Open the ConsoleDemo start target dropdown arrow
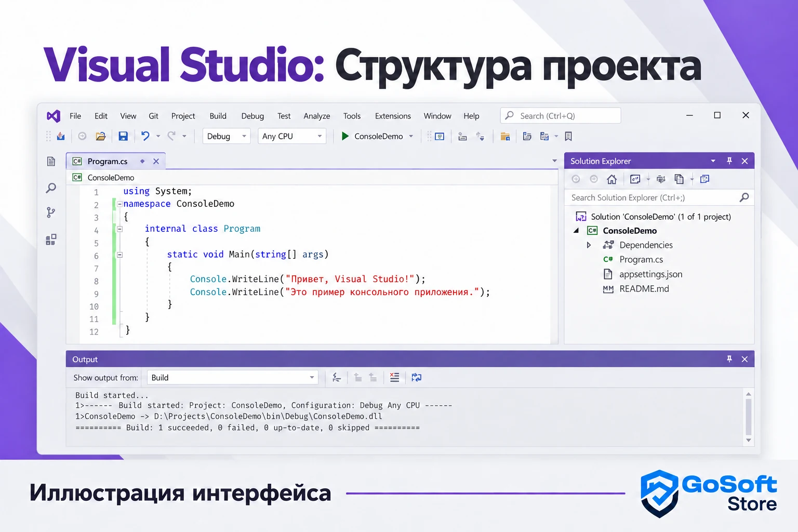798x532 pixels. (x=411, y=136)
